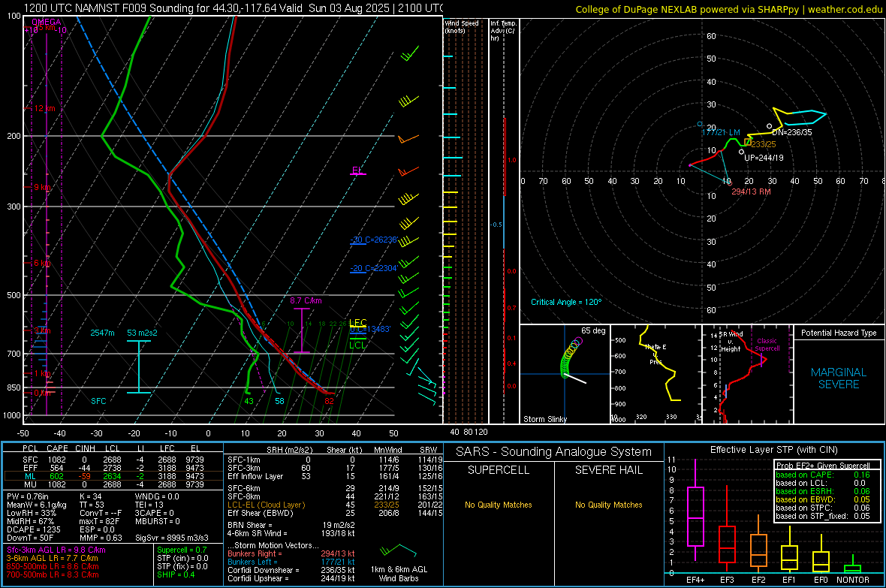The image size is (886, 588).
Task: Click the 65 deg slinky tilt value
Action: (x=593, y=330)
